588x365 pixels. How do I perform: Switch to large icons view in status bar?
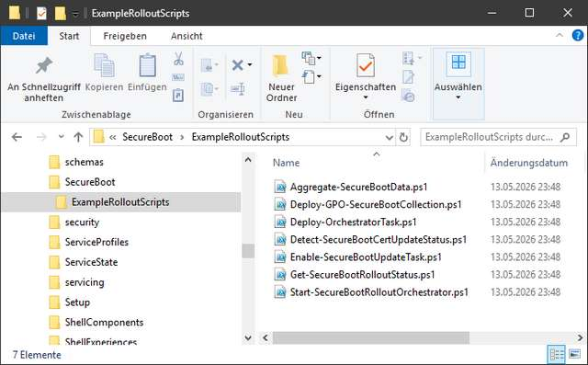click(574, 355)
